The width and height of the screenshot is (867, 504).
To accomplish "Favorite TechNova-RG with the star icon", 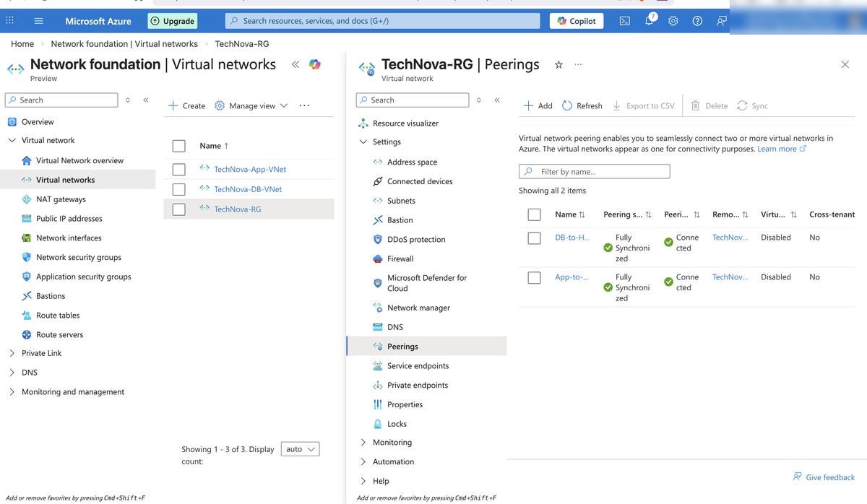I will [558, 64].
